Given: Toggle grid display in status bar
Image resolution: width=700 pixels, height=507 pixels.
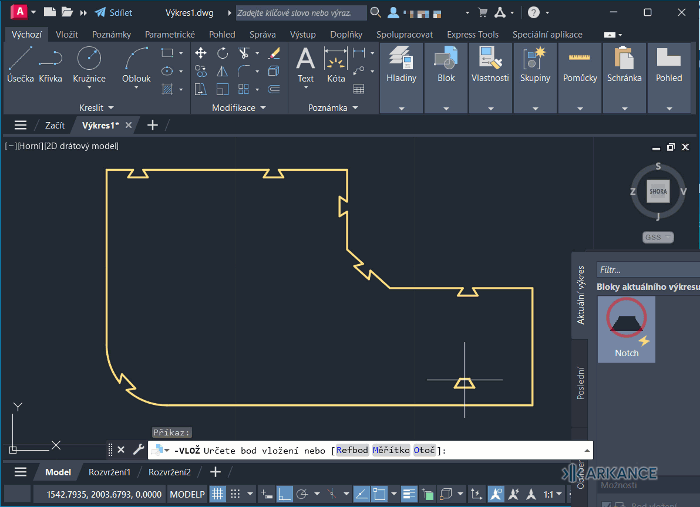Looking at the screenshot, I should point(217,494).
